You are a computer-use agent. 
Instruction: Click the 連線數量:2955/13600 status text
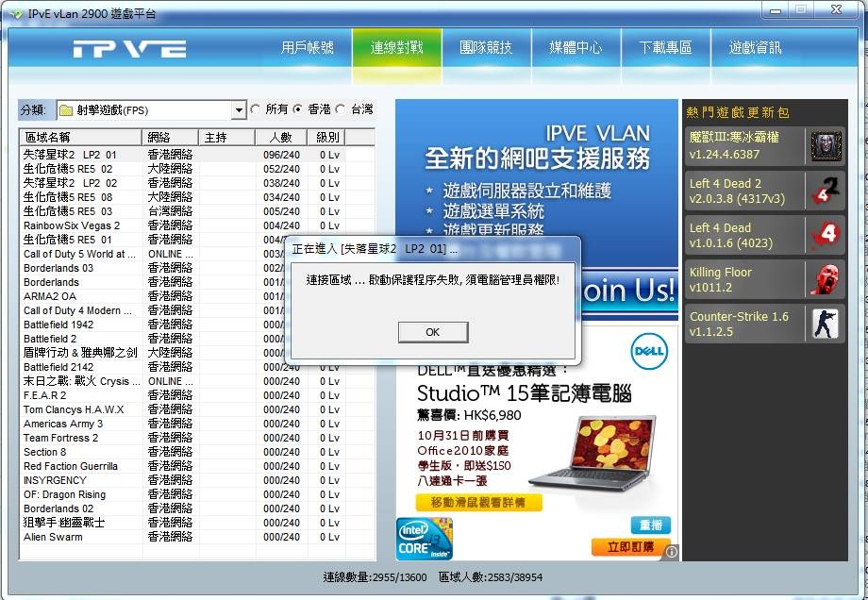point(375,577)
